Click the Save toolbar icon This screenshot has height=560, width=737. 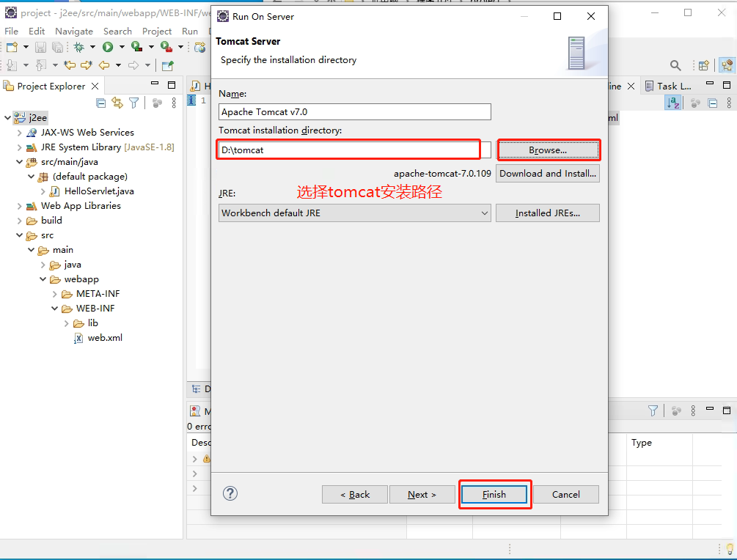pyautogui.click(x=41, y=47)
